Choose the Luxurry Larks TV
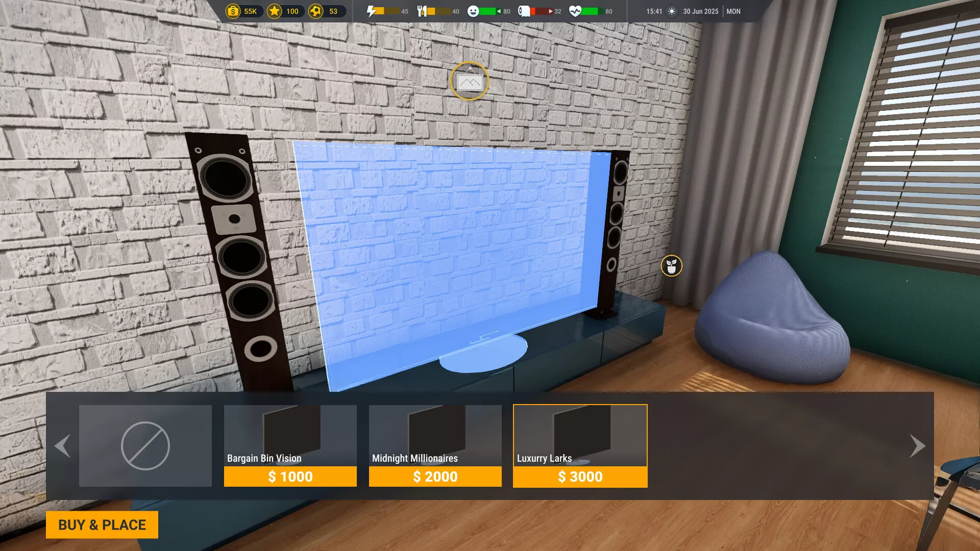Screen dimensions: 980x551 [580, 445]
